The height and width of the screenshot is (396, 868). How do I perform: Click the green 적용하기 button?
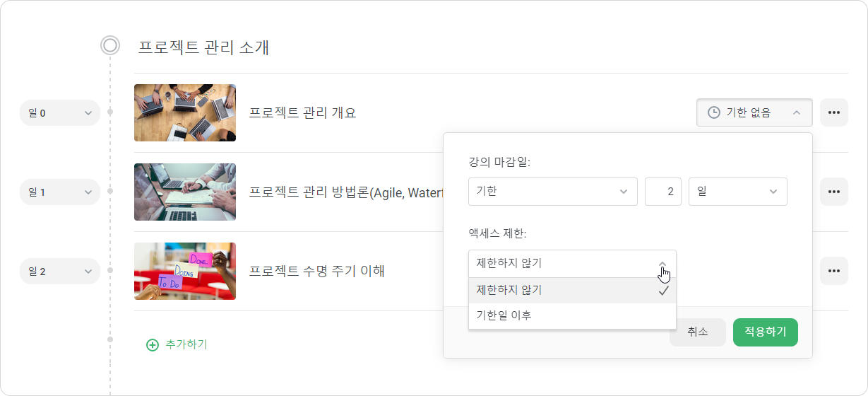coord(766,332)
